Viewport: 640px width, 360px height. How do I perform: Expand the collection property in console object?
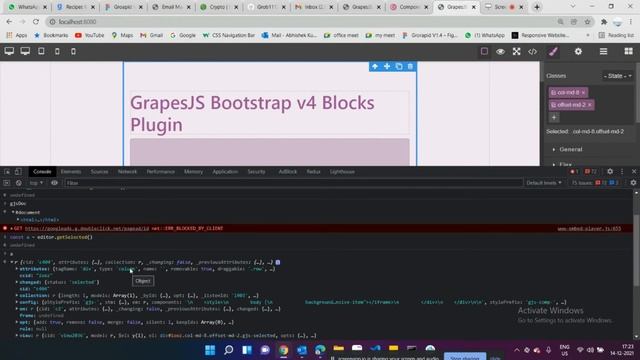(x=17, y=295)
